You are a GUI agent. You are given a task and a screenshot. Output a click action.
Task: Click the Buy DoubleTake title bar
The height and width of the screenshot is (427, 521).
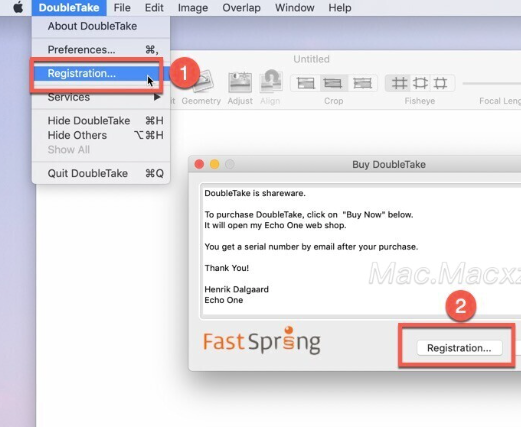pyautogui.click(x=355, y=164)
